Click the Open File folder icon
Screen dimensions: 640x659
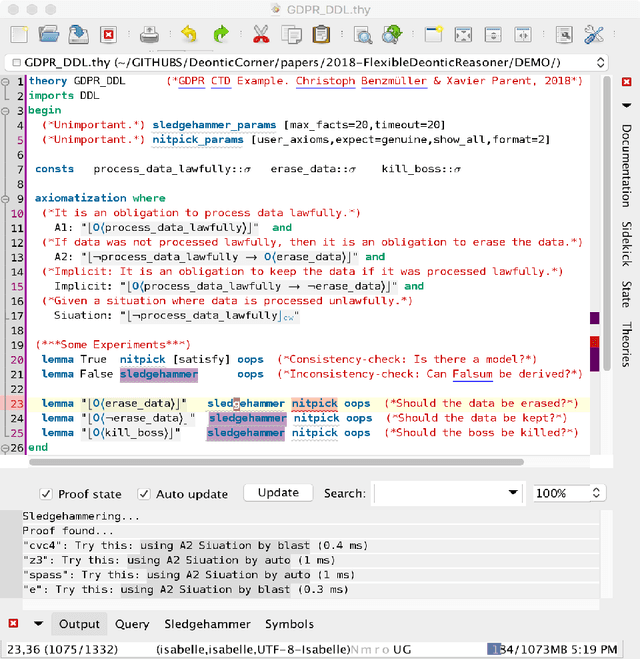tap(48, 35)
